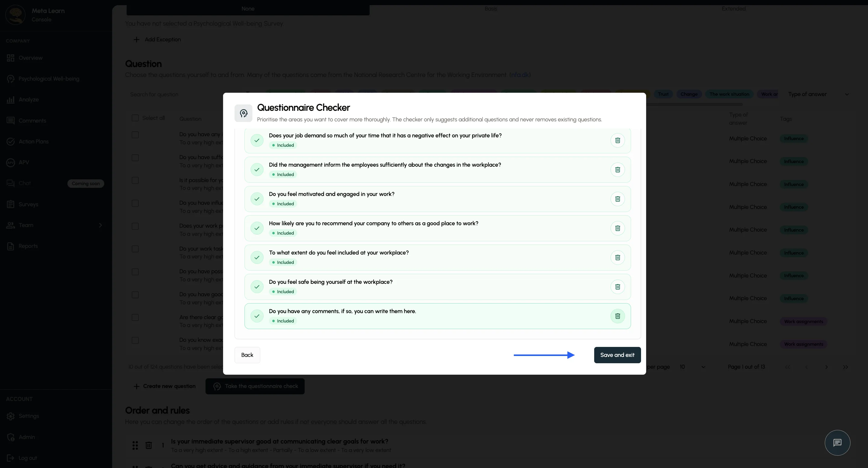Check the 'Do you have any' question row
The image size is (868, 468).
[135, 135]
